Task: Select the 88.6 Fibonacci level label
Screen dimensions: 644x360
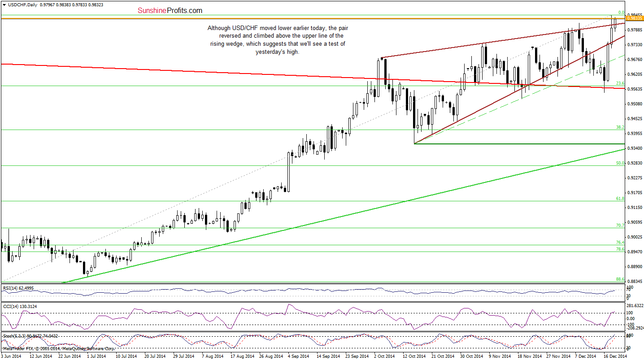Action: (620, 279)
